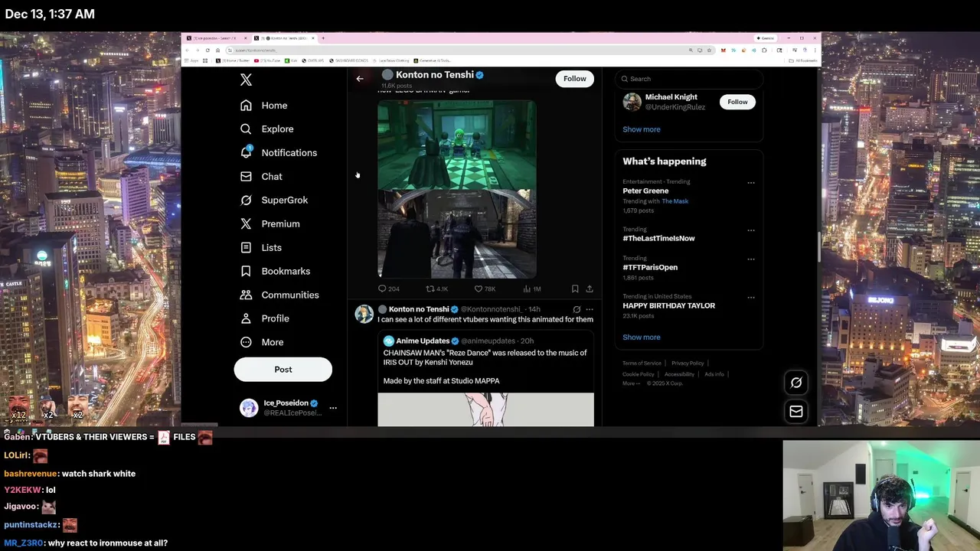Open Home from the X sidebar

point(263,106)
